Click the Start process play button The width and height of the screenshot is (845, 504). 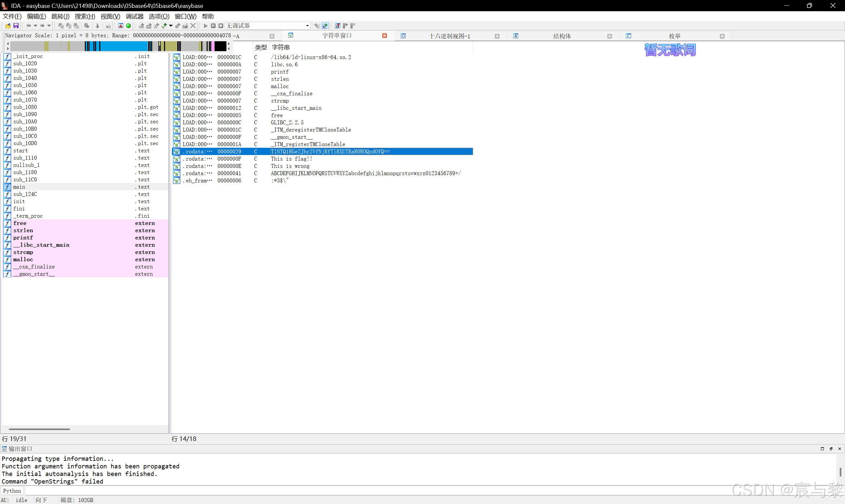pos(205,26)
